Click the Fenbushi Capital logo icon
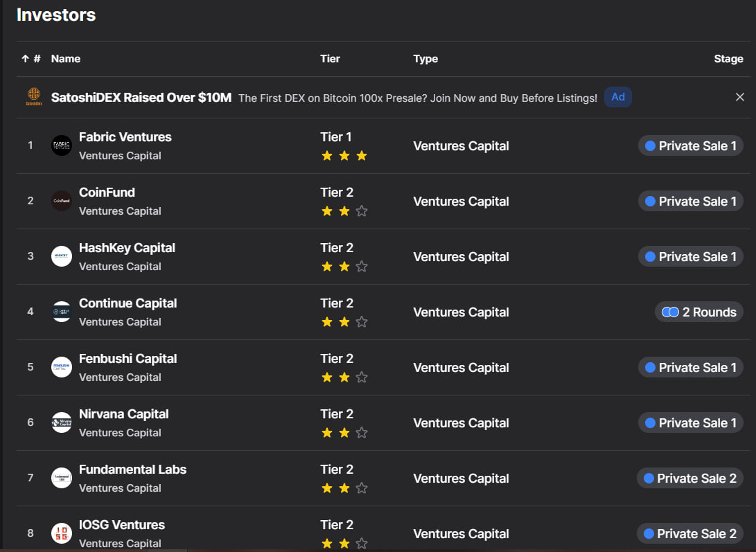This screenshot has width=756, height=552. [x=62, y=367]
